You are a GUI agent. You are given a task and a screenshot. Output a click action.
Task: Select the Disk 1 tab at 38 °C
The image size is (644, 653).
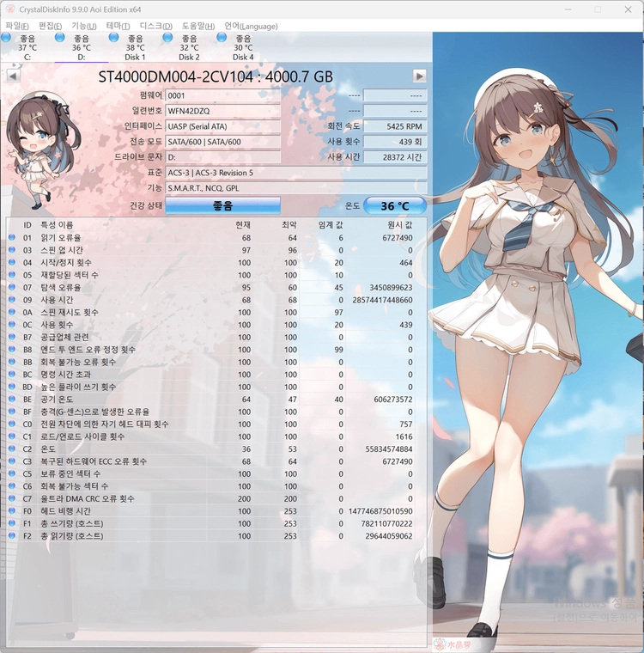(x=136, y=47)
